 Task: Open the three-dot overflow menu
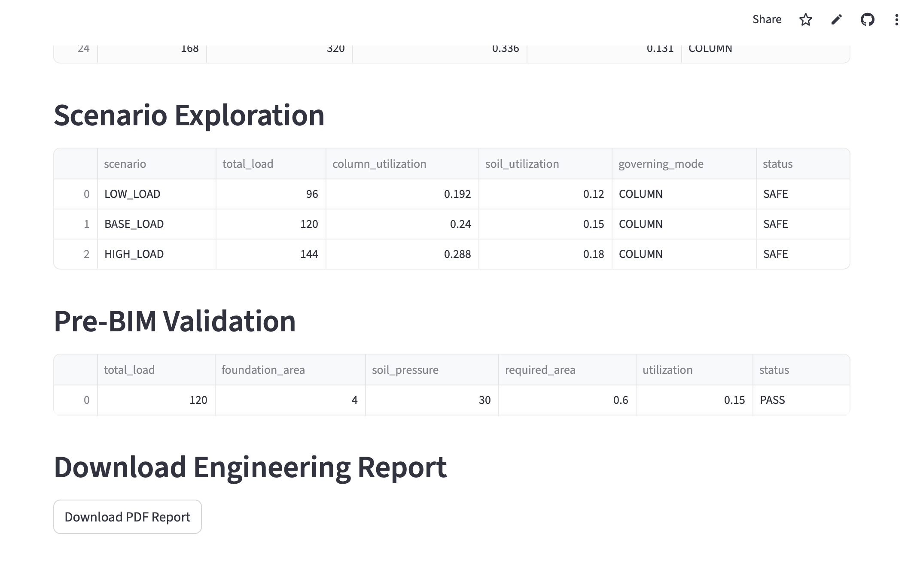(x=896, y=20)
